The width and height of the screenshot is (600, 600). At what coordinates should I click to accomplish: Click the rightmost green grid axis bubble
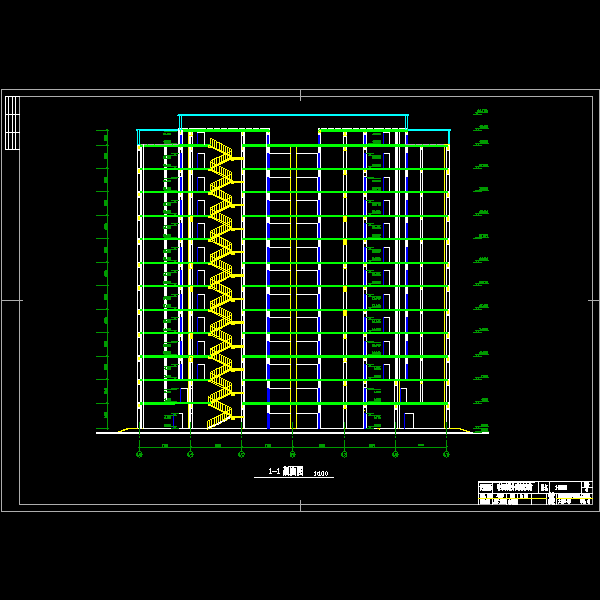[446, 454]
